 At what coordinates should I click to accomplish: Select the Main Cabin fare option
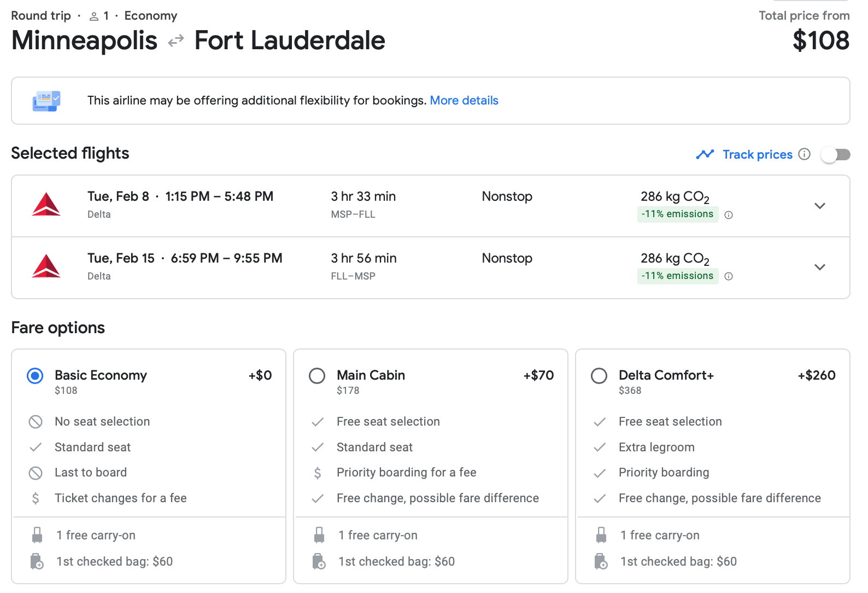click(317, 376)
